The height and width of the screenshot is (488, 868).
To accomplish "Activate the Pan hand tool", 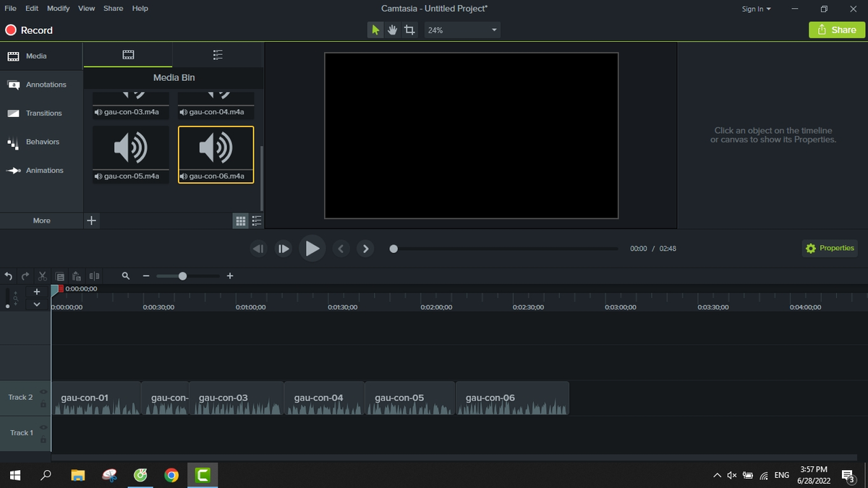I will [x=393, y=30].
